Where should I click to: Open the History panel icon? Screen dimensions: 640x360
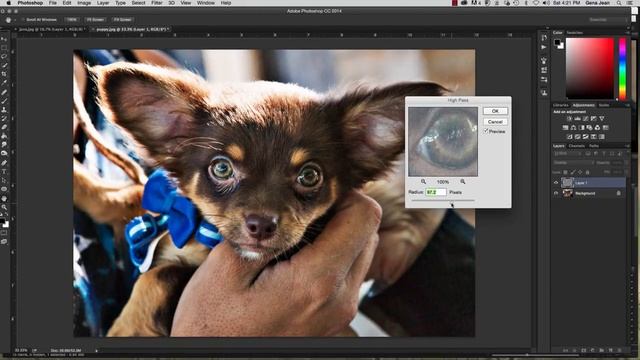(544, 38)
